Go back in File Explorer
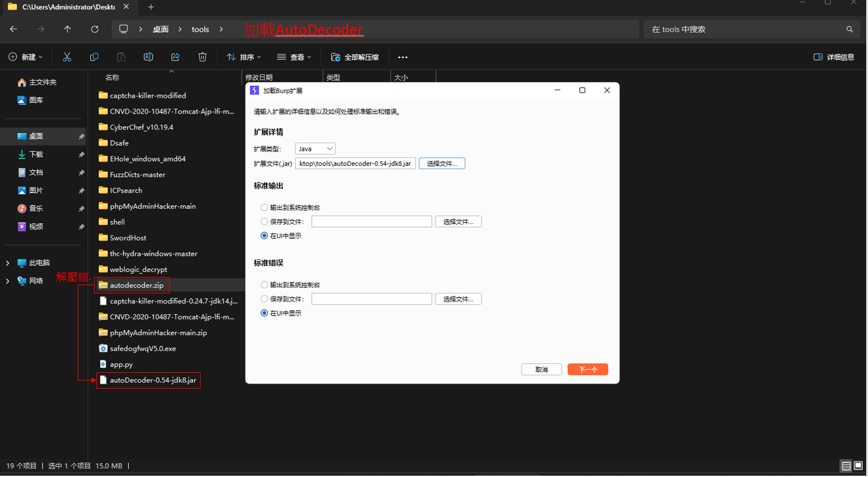Viewport: 868px width, 477px height. coord(13,29)
